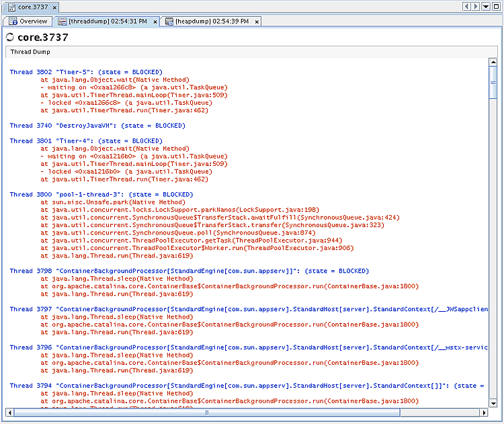This screenshot has width=504, height=424.
Task: Close the heapdump tab
Action: (257, 22)
